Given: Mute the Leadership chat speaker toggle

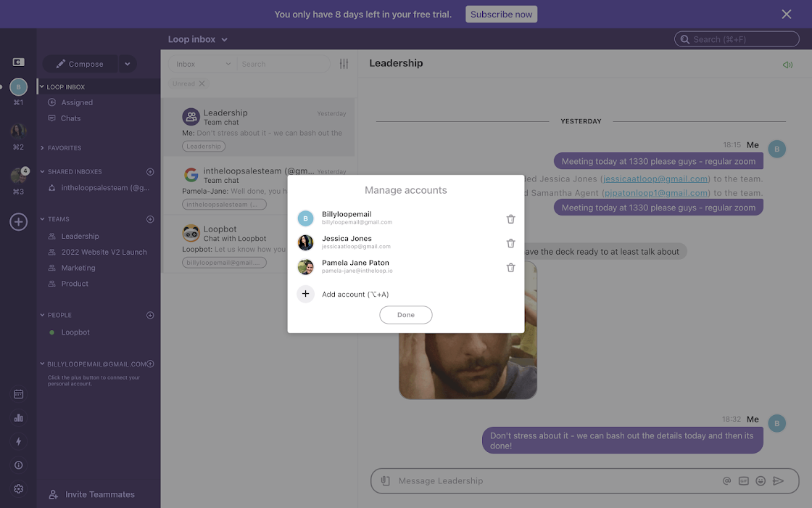Looking at the screenshot, I should coord(787,64).
